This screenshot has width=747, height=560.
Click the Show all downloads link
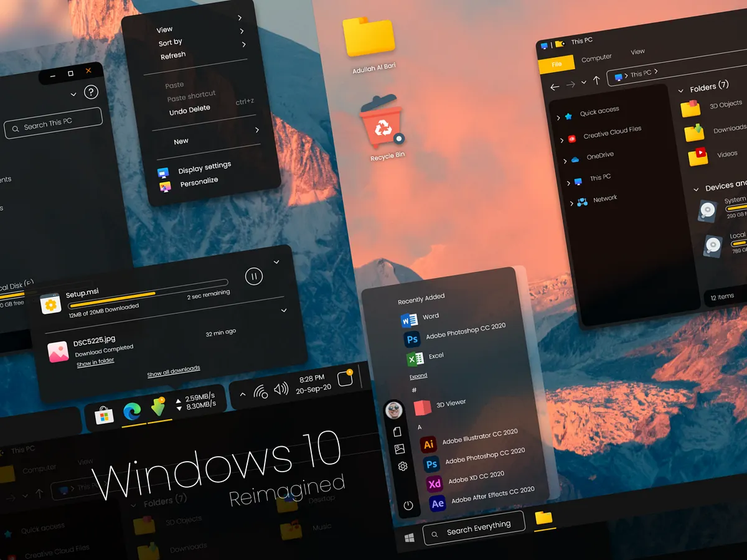[x=173, y=368]
